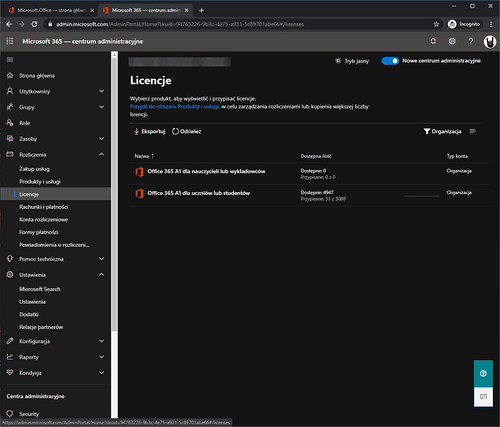
Task: Click the Rozliczenia card icon
Action: click(10, 154)
